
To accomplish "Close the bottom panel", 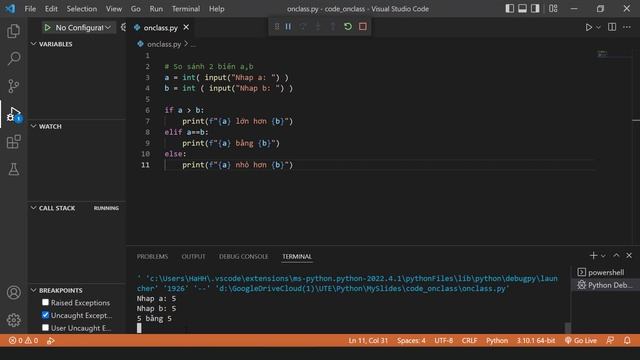I will 629,256.
